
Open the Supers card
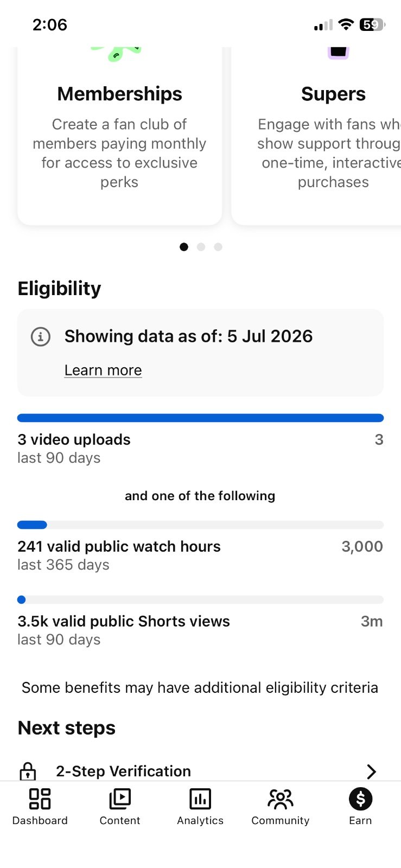[316, 136]
